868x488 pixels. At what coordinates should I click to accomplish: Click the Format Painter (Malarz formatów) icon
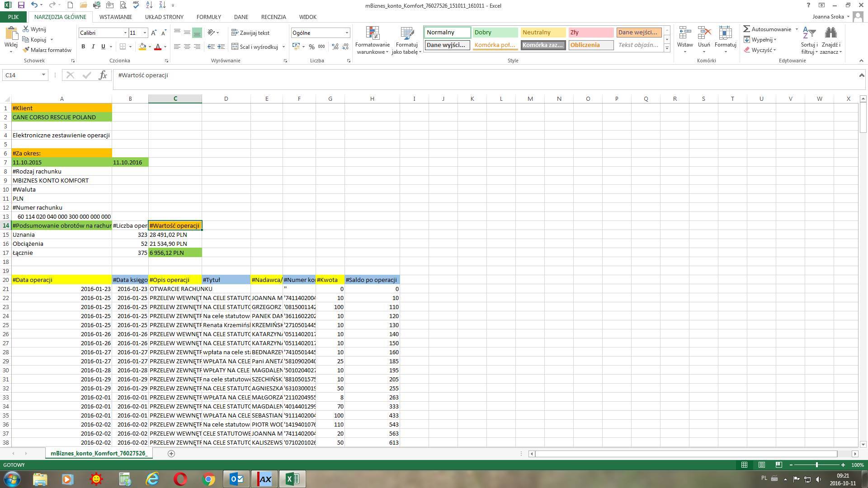(x=26, y=50)
